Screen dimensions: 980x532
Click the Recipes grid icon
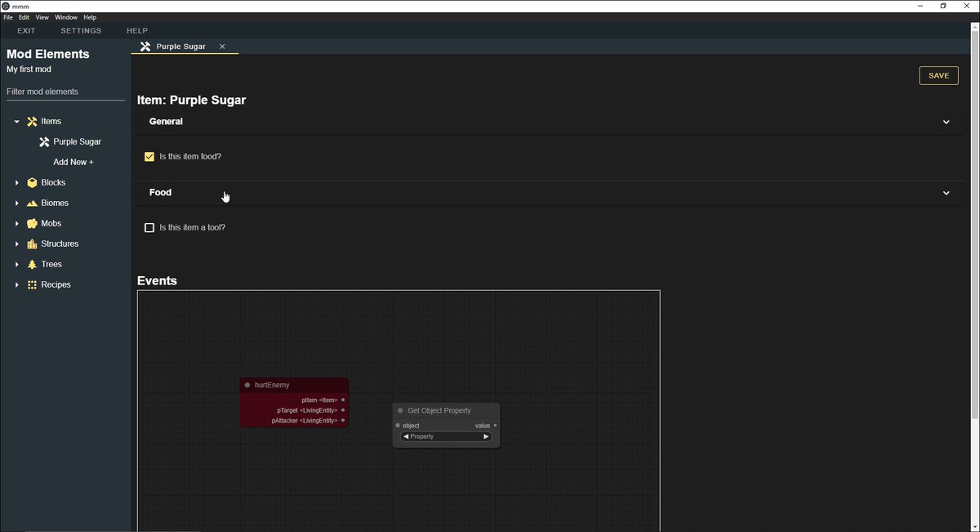point(32,285)
